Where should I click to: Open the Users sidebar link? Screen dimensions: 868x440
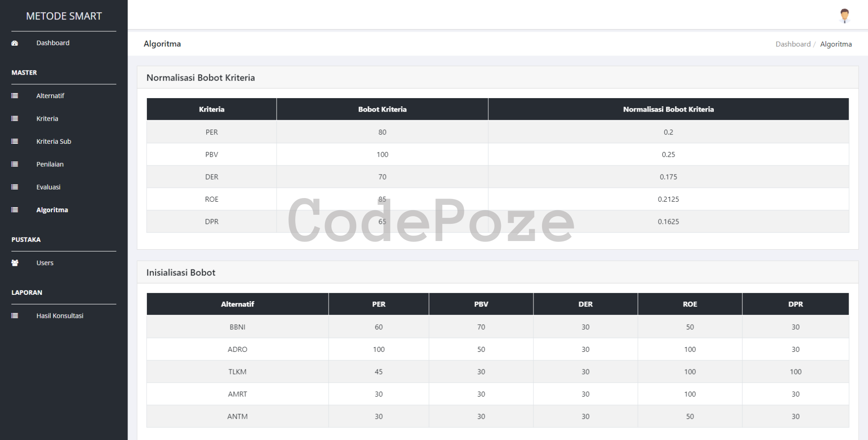click(45, 263)
